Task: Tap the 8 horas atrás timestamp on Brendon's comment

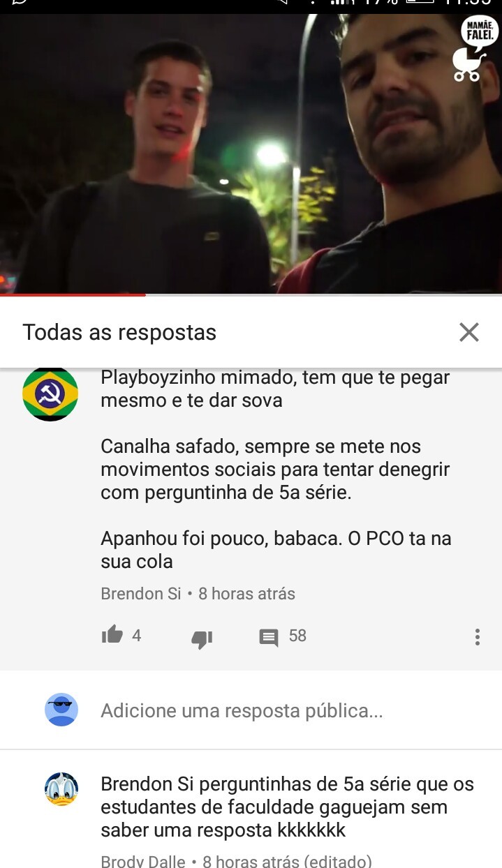Action: point(246,594)
